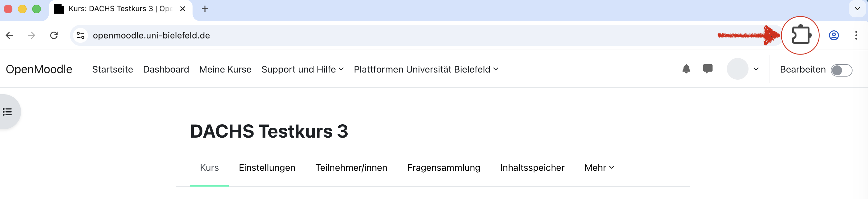The height and width of the screenshot is (199, 868).
Task: Click the OpenMoodle home link
Action: (39, 69)
